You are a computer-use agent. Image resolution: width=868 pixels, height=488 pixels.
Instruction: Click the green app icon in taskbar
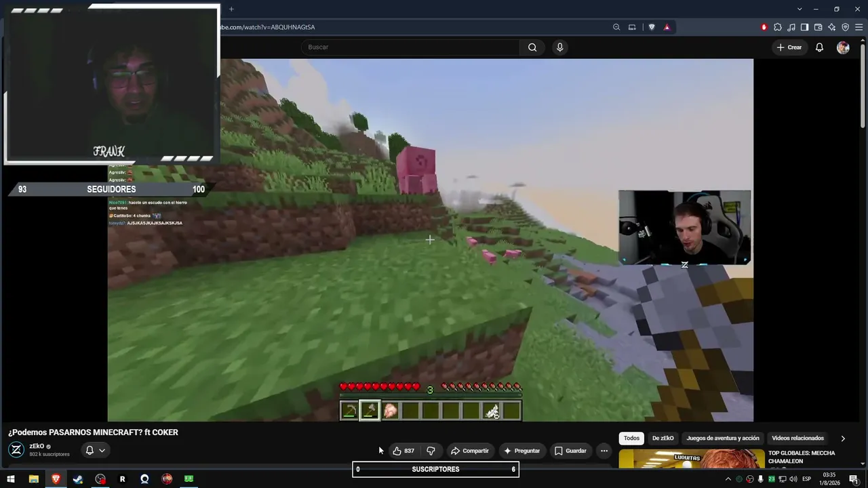point(189,479)
